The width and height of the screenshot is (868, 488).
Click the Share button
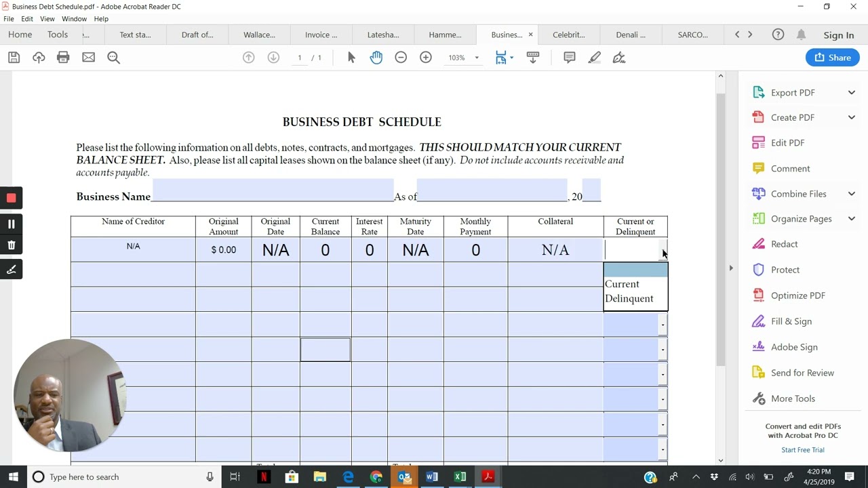(x=833, y=58)
